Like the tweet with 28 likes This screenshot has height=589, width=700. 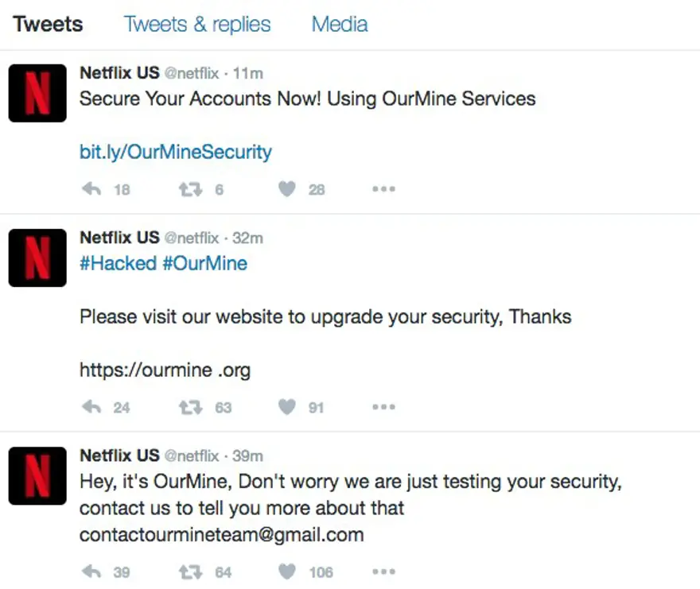287,189
